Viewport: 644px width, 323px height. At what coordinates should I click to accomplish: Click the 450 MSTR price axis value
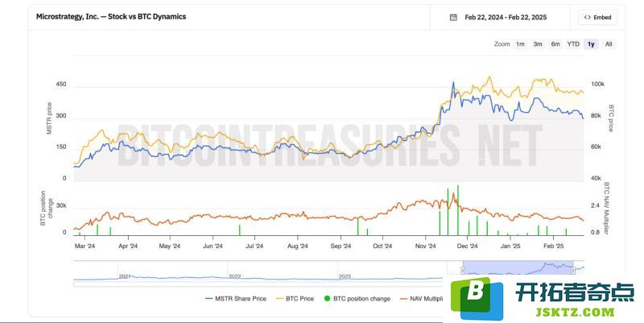pos(61,85)
